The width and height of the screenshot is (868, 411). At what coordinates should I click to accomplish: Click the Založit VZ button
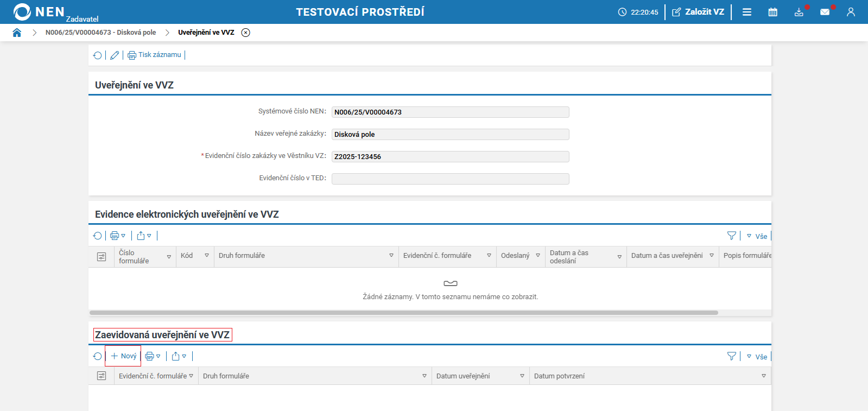click(x=698, y=12)
